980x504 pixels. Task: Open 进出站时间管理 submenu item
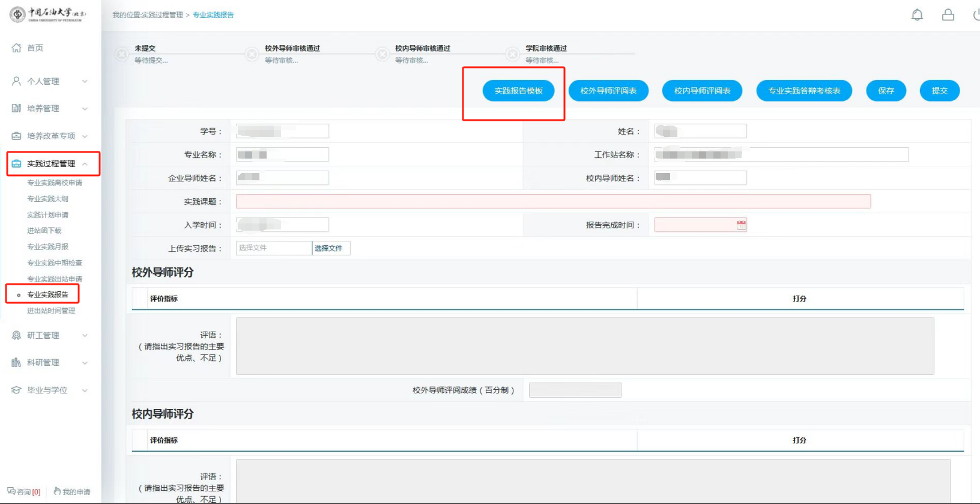point(51,311)
